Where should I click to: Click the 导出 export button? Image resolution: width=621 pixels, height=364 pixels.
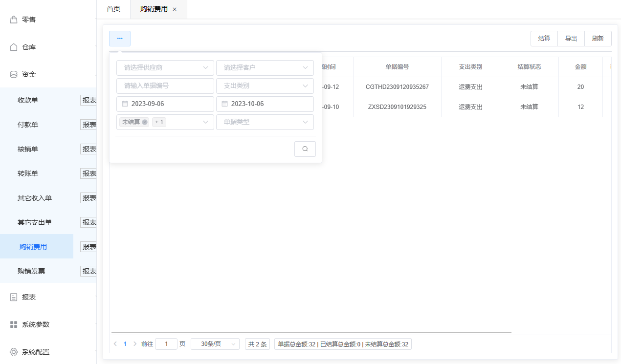[571, 39]
